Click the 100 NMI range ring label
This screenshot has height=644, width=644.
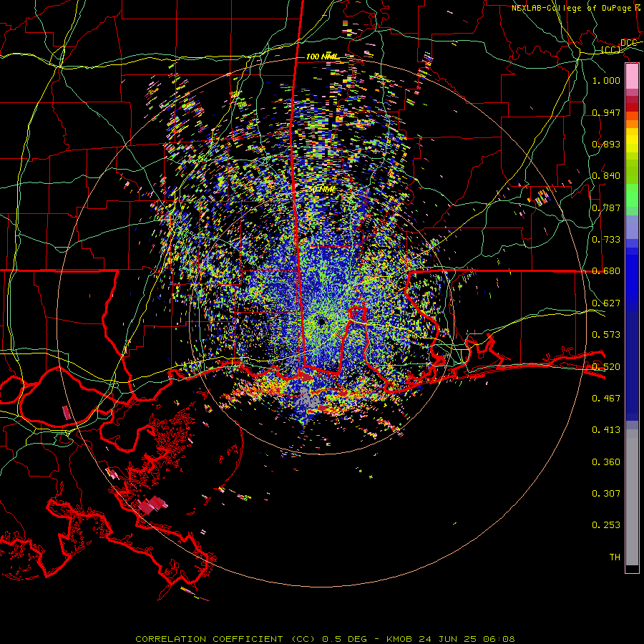click(x=323, y=57)
